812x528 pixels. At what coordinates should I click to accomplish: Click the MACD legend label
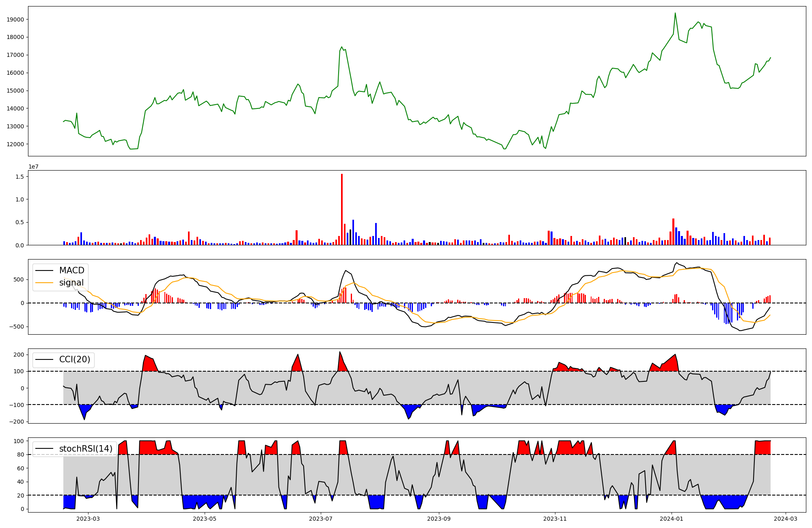click(71, 270)
